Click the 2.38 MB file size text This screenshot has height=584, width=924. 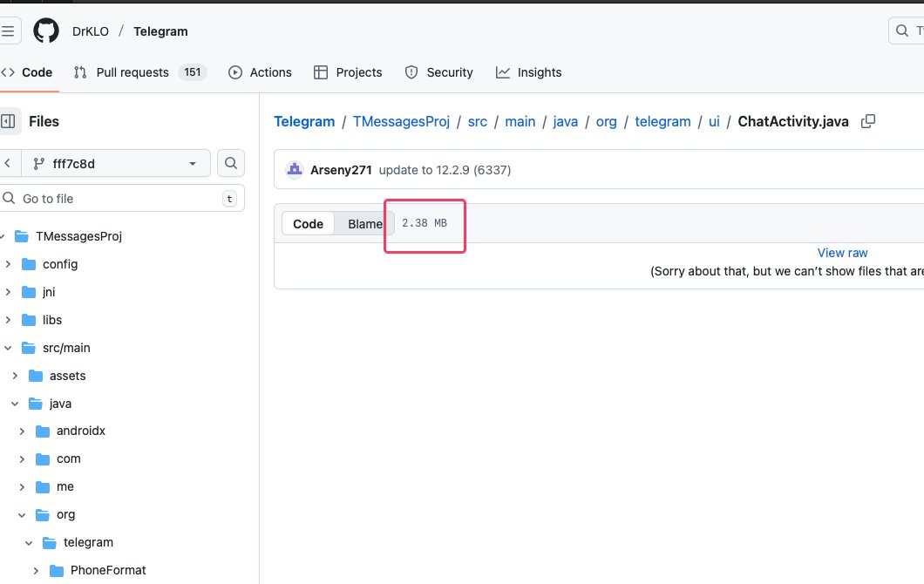coord(425,223)
